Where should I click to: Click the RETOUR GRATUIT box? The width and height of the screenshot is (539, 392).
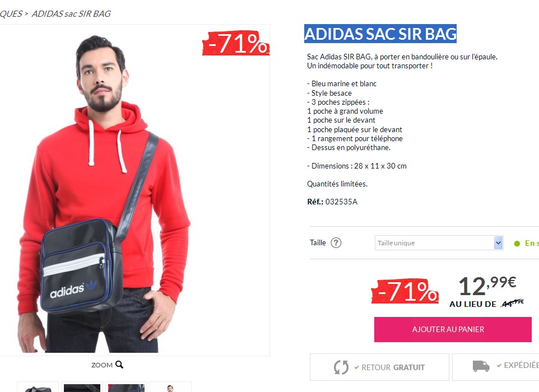[x=379, y=367]
